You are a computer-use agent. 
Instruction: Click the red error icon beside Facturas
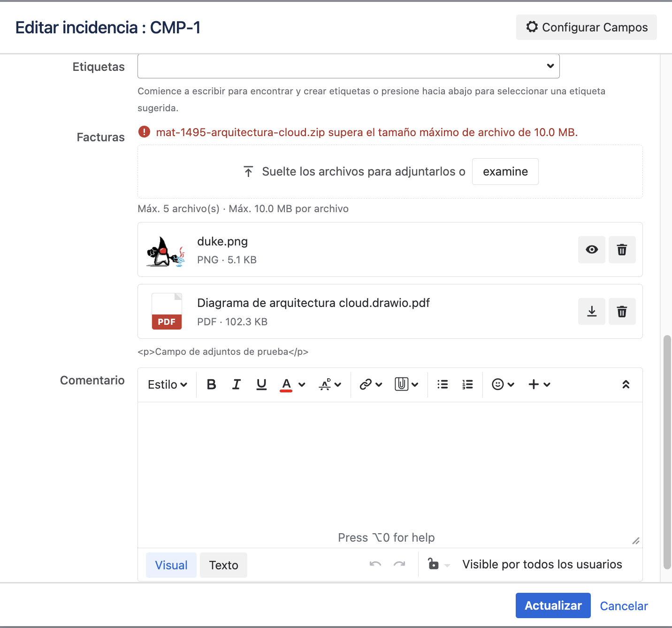pyautogui.click(x=144, y=132)
